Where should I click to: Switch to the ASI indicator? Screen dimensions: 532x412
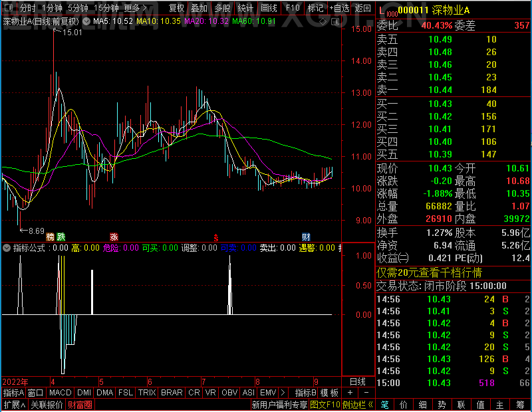(x=248, y=393)
